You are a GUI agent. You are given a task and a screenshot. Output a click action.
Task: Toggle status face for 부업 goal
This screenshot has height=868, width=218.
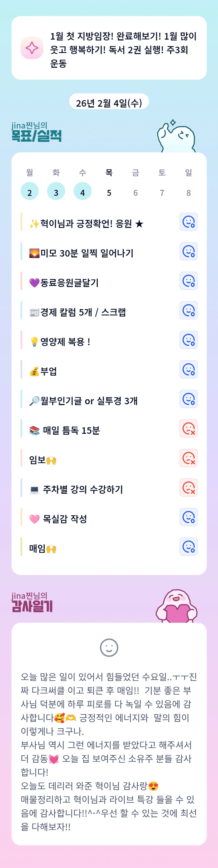click(188, 370)
